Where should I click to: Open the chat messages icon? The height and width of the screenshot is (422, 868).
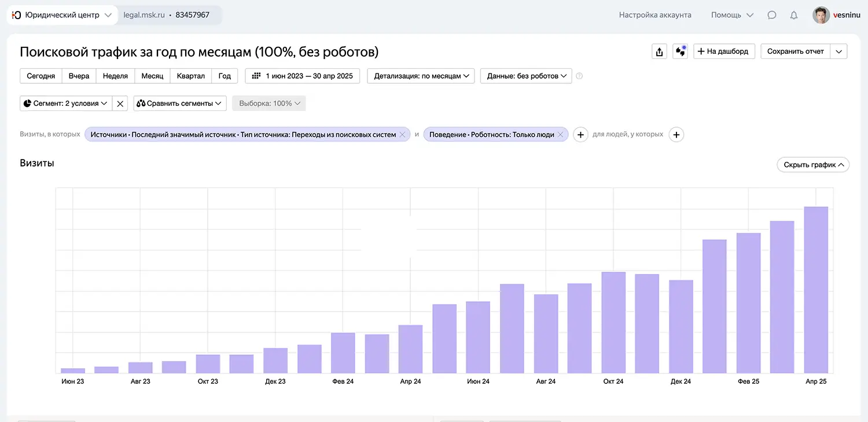pyautogui.click(x=771, y=15)
